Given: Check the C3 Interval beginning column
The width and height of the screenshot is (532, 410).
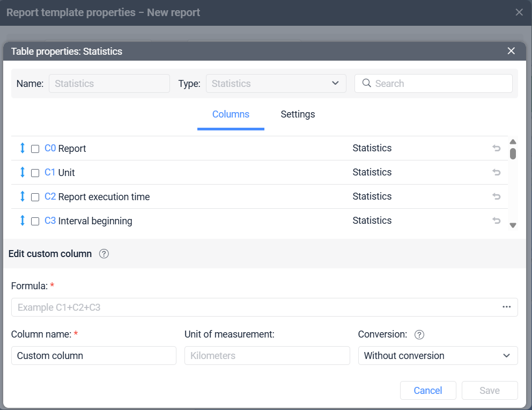Looking at the screenshot, I should [x=35, y=221].
